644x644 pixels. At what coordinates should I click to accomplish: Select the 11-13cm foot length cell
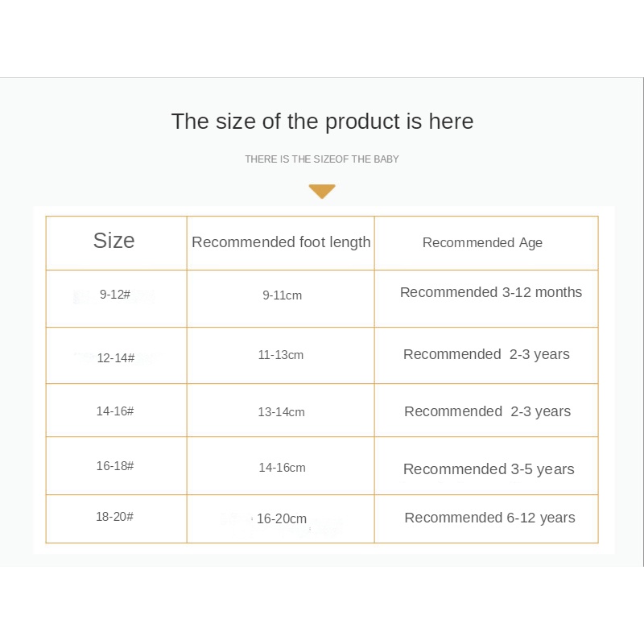281,355
